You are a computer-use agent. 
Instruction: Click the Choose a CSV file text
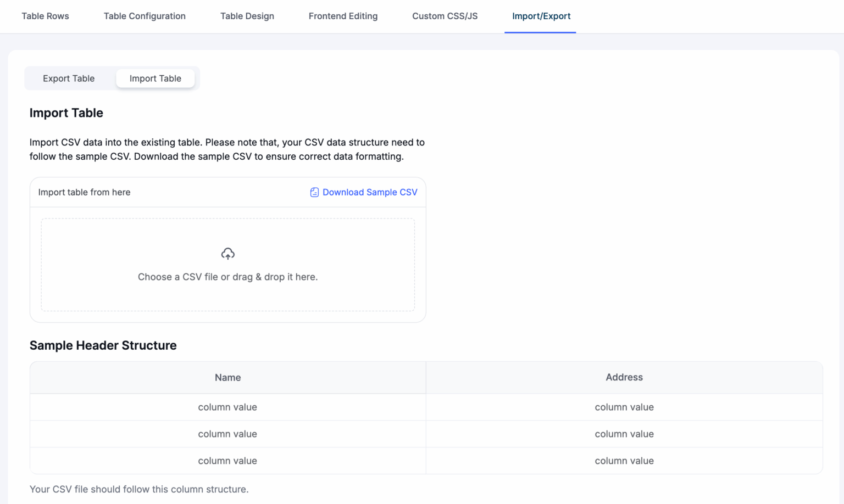tap(227, 277)
